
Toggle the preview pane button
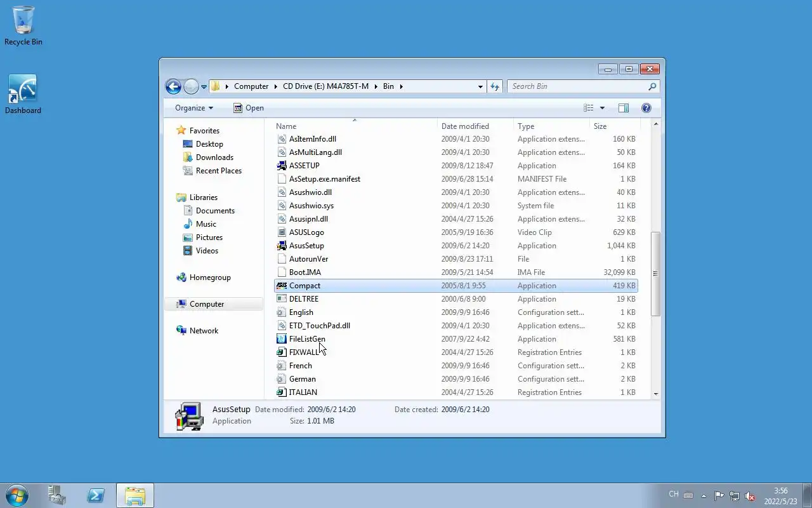coord(624,108)
